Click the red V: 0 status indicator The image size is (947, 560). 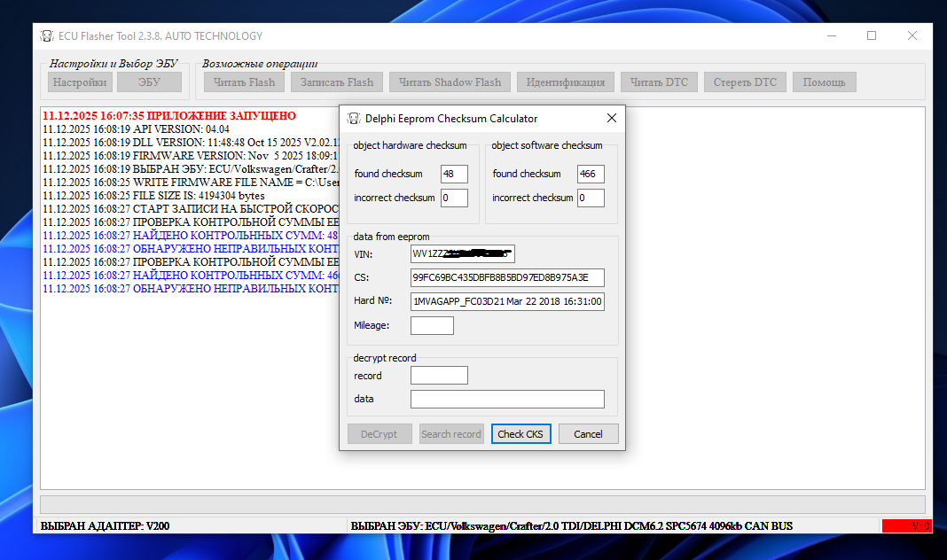[x=906, y=526]
